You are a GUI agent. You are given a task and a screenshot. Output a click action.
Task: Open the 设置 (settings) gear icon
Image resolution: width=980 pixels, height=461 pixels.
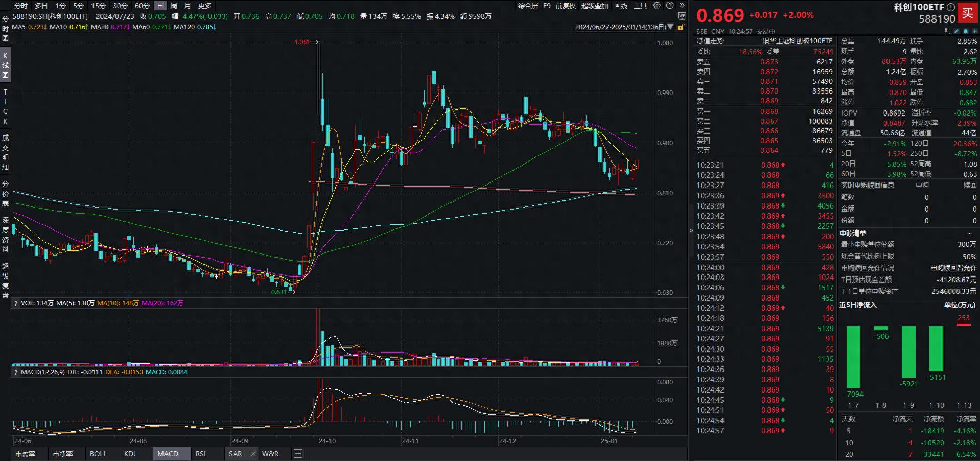[x=657, y=6]
